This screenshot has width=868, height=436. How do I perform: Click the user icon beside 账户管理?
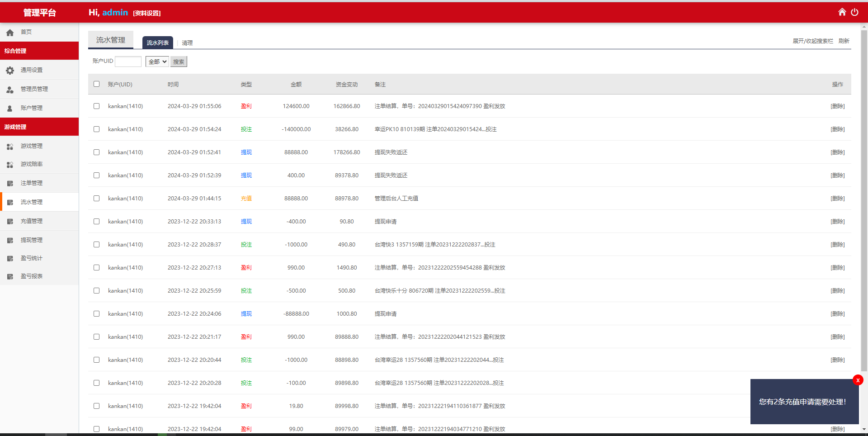[10, 109]
